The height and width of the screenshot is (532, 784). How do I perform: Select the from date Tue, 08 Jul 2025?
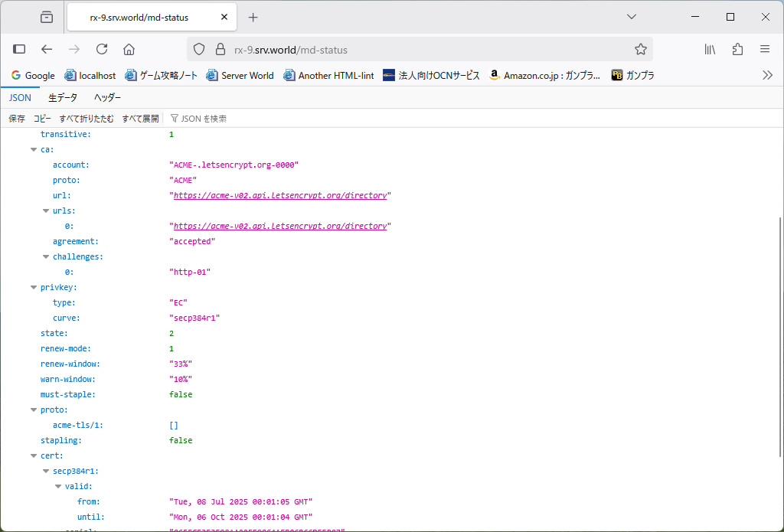click(x=241, y=501)
